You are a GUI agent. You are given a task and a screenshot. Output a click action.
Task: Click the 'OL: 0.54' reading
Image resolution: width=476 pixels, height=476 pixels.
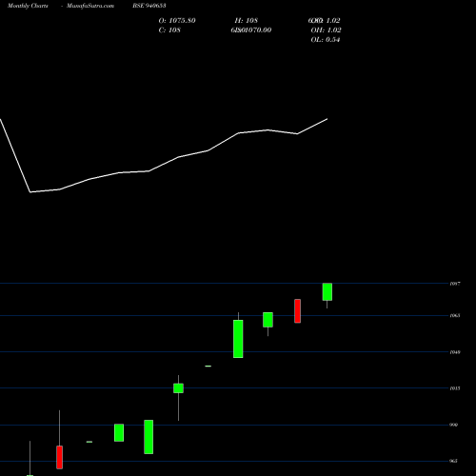[326, 40]
